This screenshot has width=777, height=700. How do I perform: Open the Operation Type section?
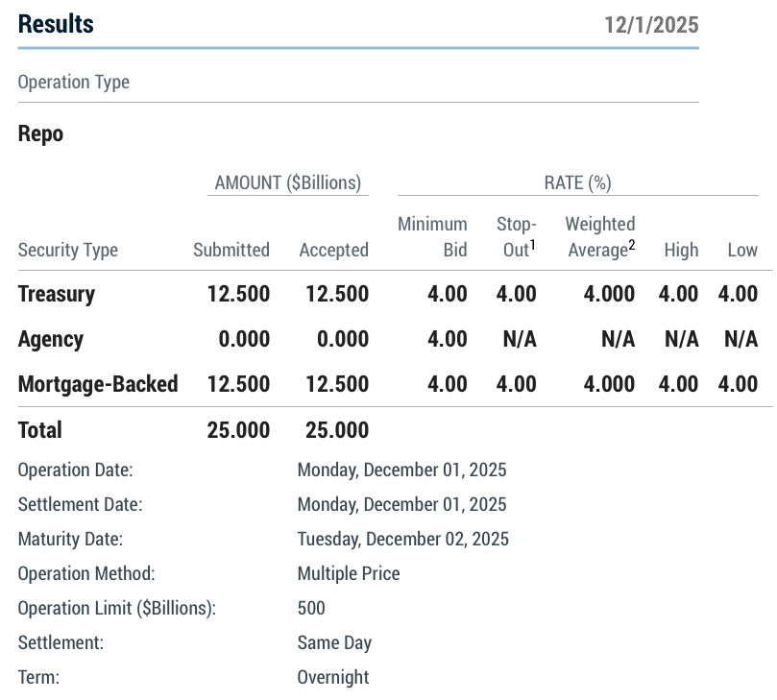point(75,82)
